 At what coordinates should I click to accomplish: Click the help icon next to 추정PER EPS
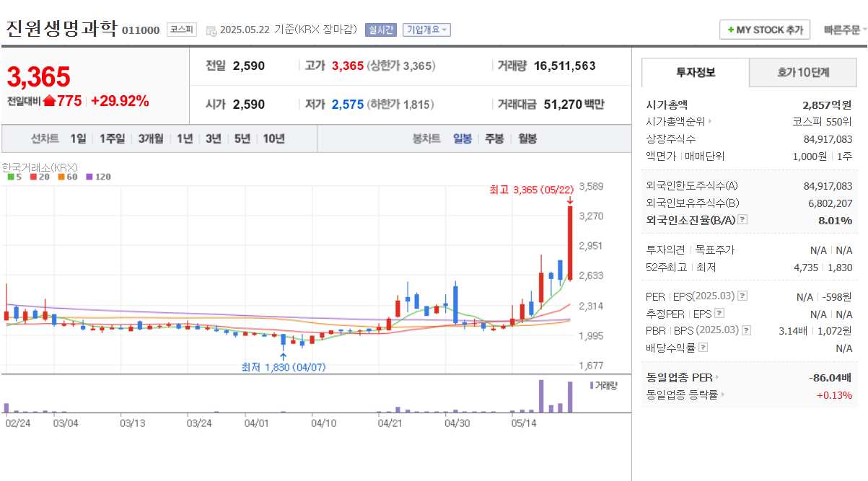tap(719, 314)
